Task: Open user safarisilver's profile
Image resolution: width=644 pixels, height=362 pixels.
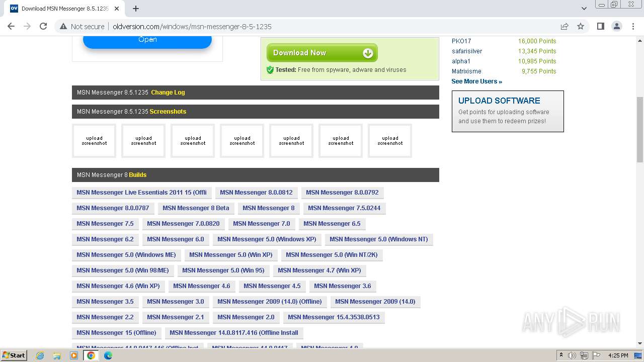Action: (x=467, y=51)
